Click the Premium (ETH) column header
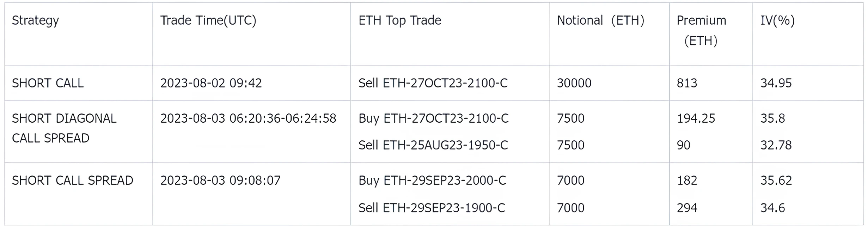This screenshot has width=868, height=232. click(x=701, y=31)
